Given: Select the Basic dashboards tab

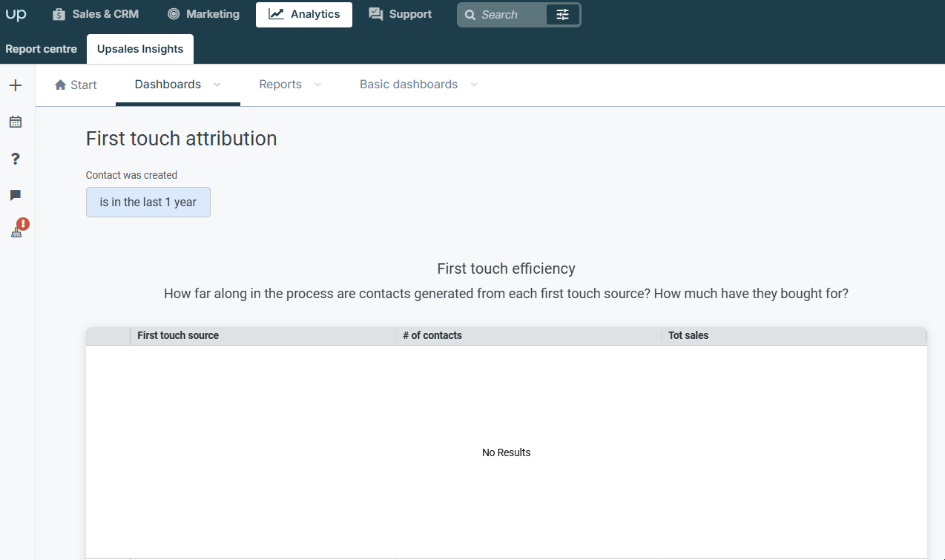Looking at the screenshot, I should [x=409, y=85].
